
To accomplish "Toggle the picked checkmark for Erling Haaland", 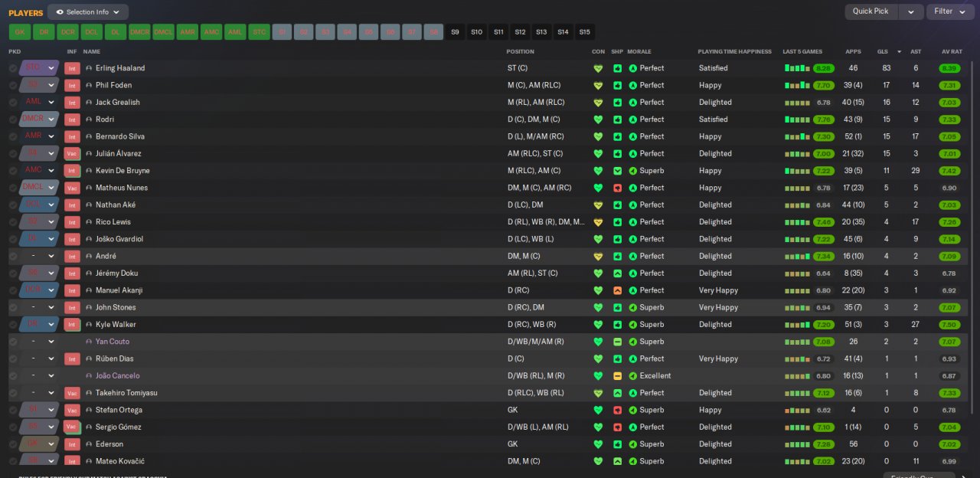I will 13,68.
